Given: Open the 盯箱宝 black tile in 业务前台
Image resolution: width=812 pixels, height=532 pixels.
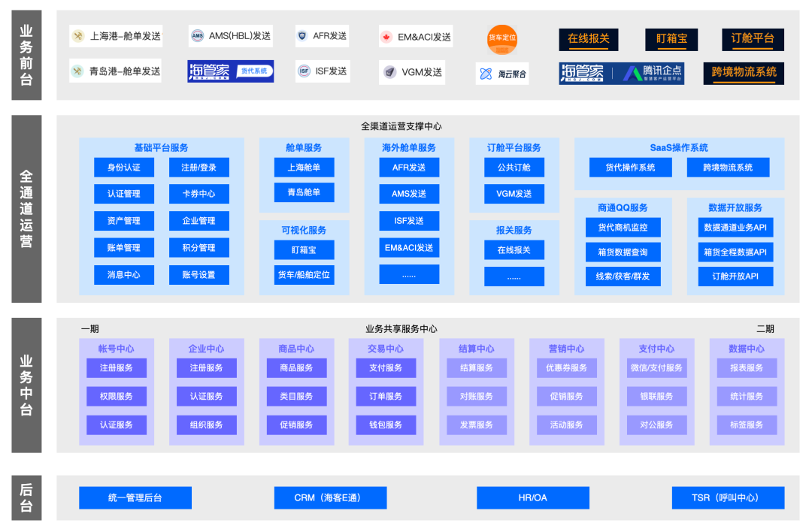Looking at the screenshot, I should point(671,39).
